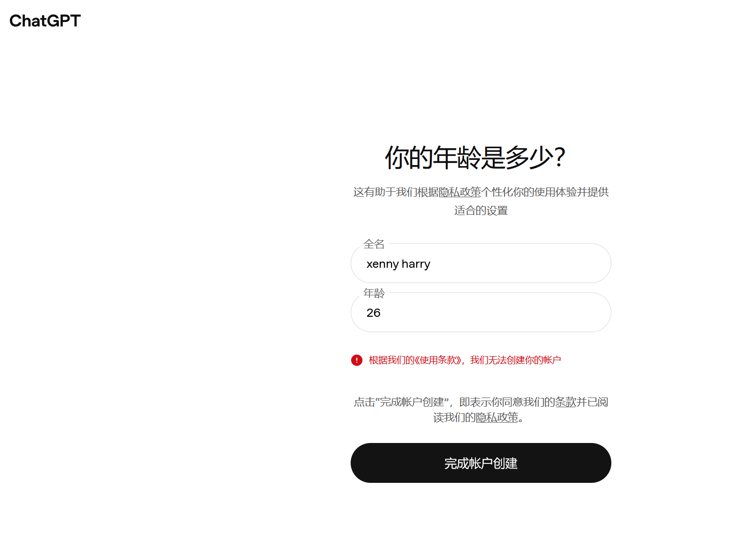
Task: Click the 这有助于我们根据 subtitle text
Action: [396, 192]
